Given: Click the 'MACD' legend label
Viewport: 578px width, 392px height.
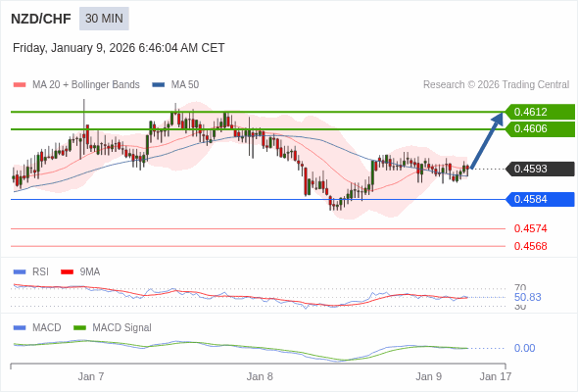Looking at the screenshot, I should coord(47,328).
